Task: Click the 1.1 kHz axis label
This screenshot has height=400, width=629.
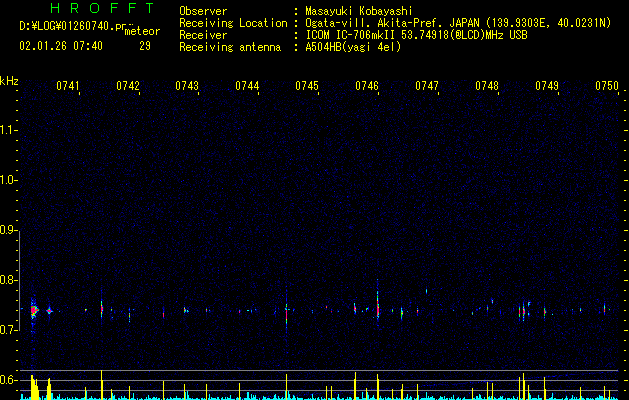Action: 8,130
